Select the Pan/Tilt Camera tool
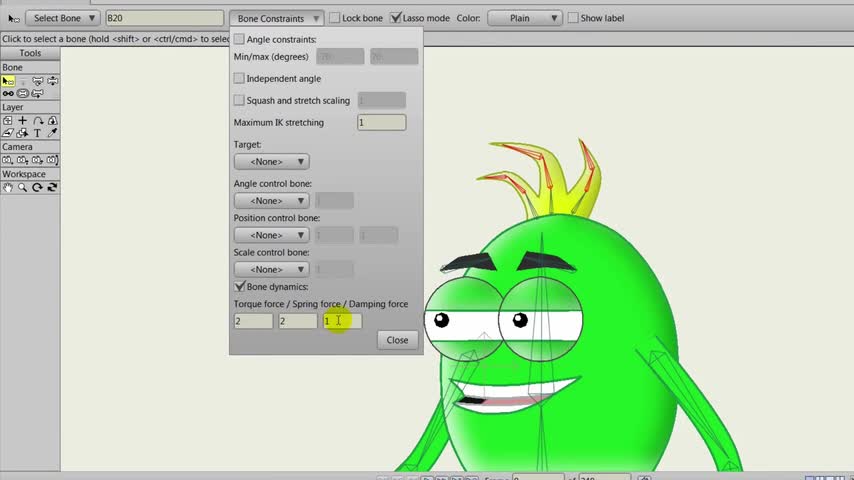This screenshot has width=854, height=480. pyautogui.click(x=52, y=160)
